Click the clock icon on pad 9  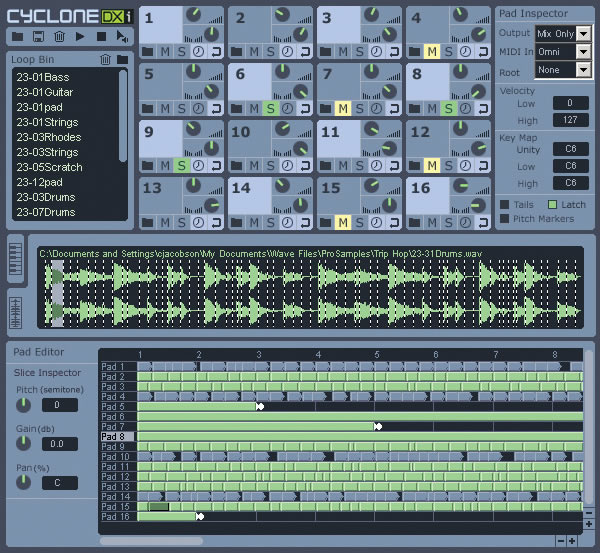(x=198, y=166)
